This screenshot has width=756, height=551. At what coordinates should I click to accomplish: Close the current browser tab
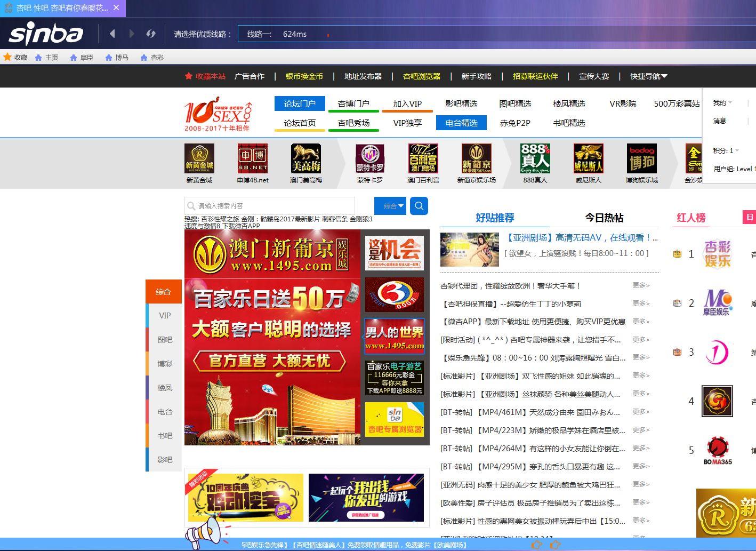coord(116,7)
